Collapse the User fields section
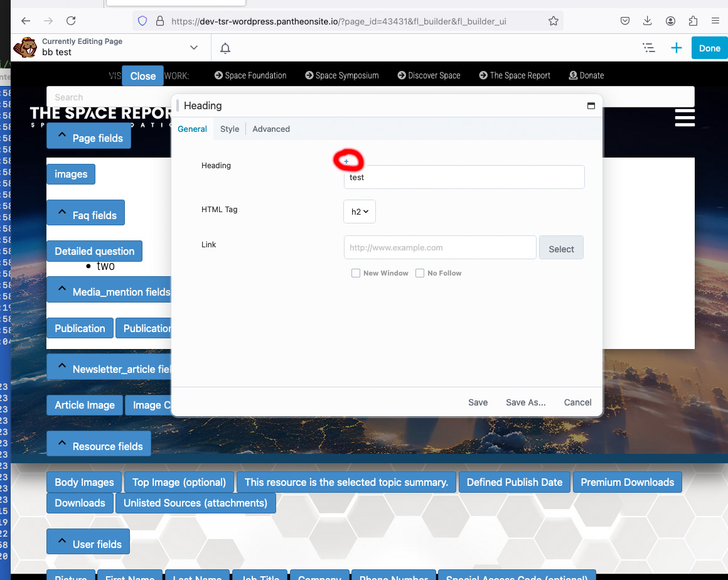The height and width of the screenshot is (580, 728). pos(88,542)
